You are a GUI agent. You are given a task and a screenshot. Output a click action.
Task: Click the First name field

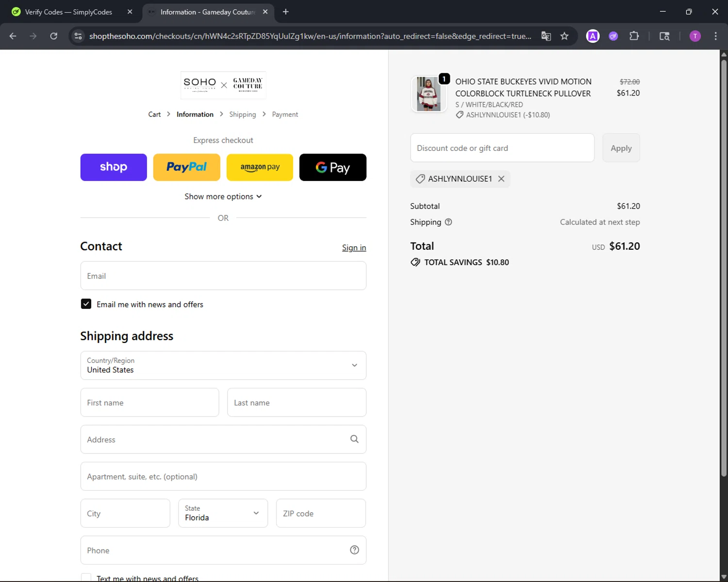(149, 402)
